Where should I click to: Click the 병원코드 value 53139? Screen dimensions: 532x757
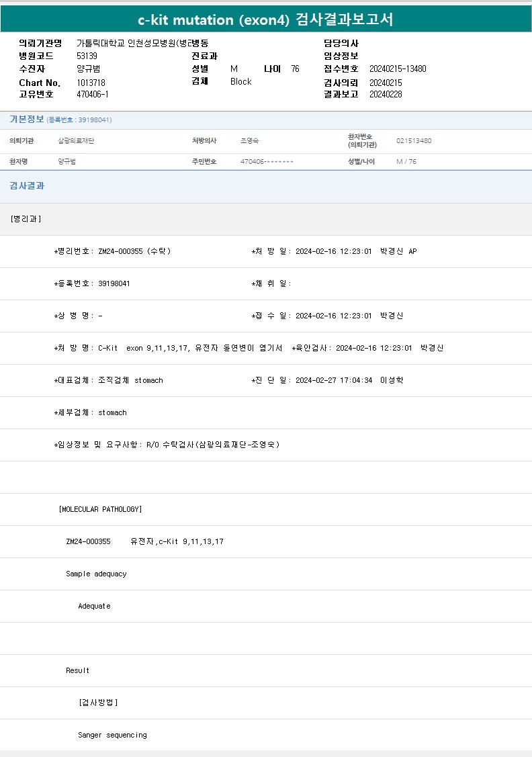pyautogui.click(x=87, y=56)
